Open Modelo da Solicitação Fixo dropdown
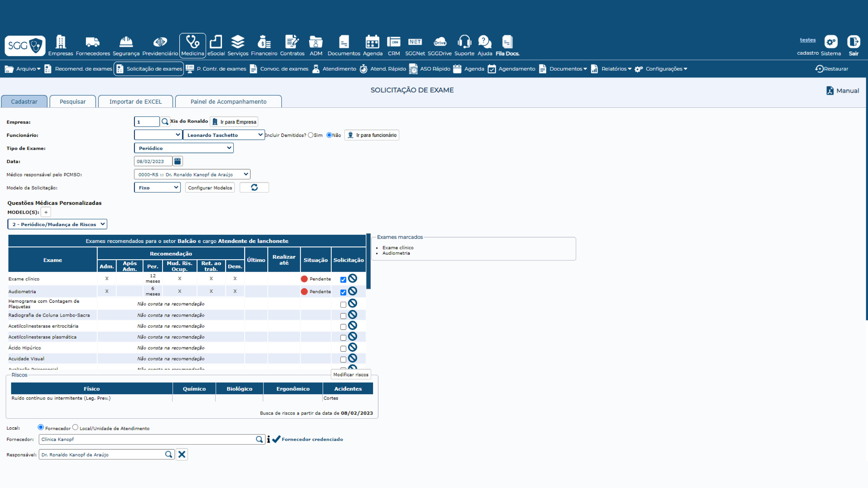This screenshot has height=488, width=868. pyautogui.click(x=157, y=187)
